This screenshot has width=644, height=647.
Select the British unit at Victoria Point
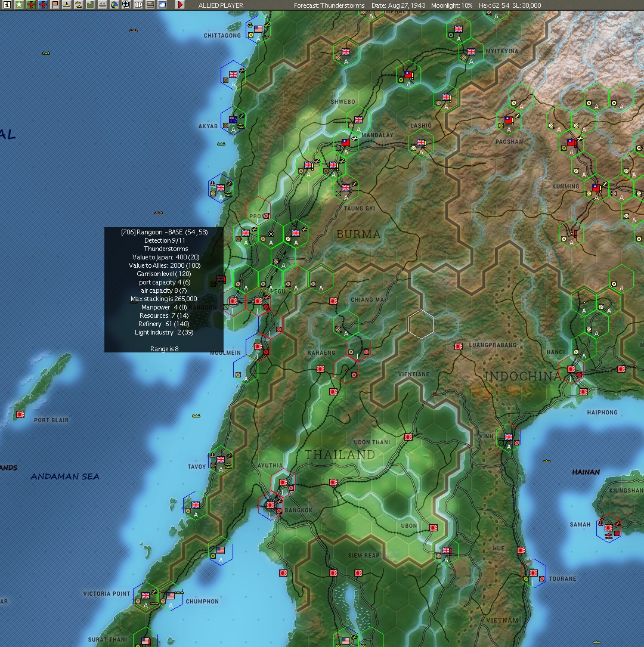tap(145, 596)
